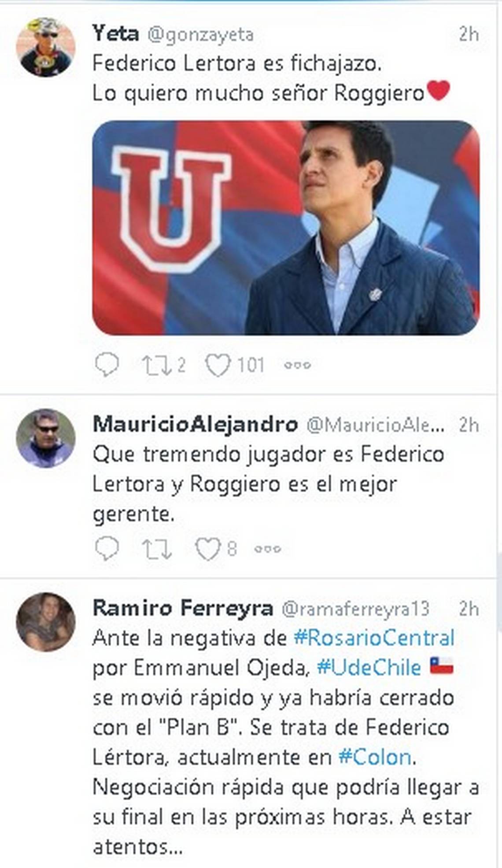
Task: Like MauricioAlejandro's tweet with 8 likes
Action: tap(208, 549)
